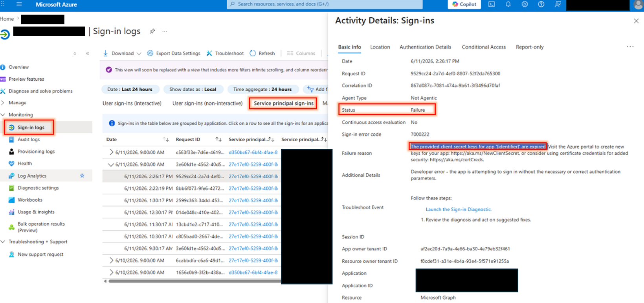Open Preview features
The height and width of the screenshot is (303, 644).
[26, 79]
